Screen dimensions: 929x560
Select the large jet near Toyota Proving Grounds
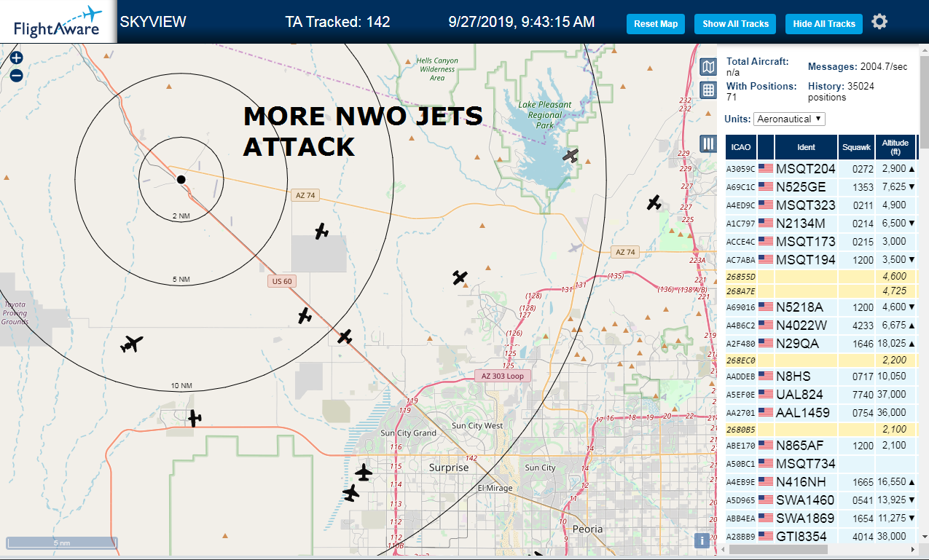pos(131,344)
